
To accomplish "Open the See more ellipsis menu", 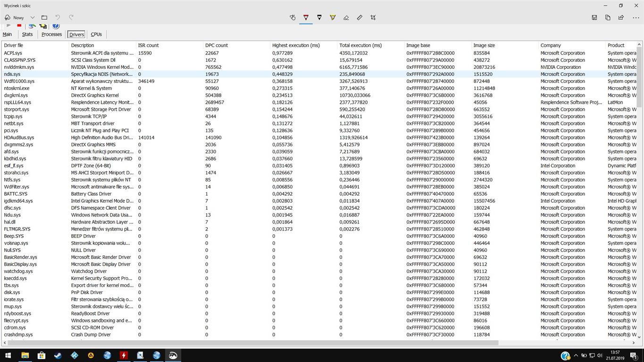I will [635, 17].
